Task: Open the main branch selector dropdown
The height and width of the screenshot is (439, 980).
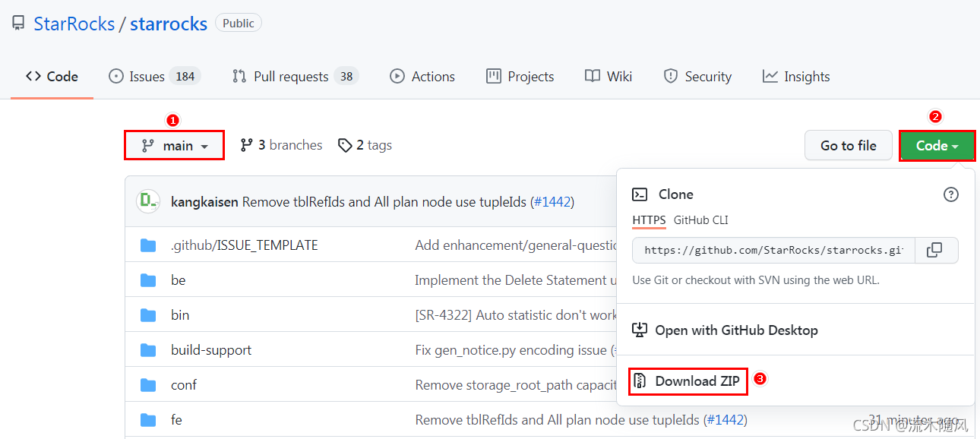Action: [x=175, y=145]
